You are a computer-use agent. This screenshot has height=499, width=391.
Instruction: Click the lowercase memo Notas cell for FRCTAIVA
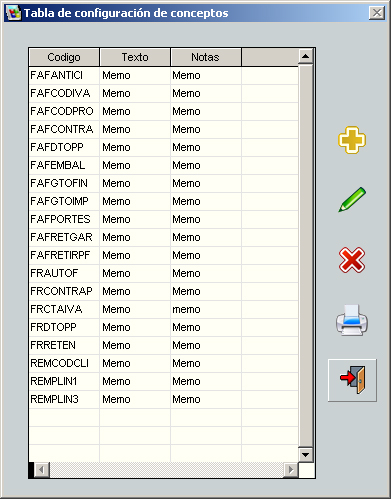click(206, 309)
